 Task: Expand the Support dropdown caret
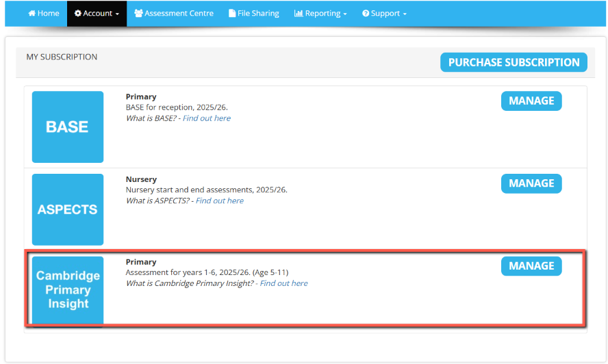[x=405, y=14]
